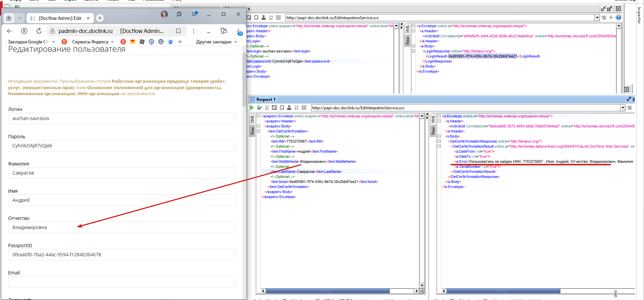
Task: Open Yandex home button in browser toolbar
Action: (24, 31)
